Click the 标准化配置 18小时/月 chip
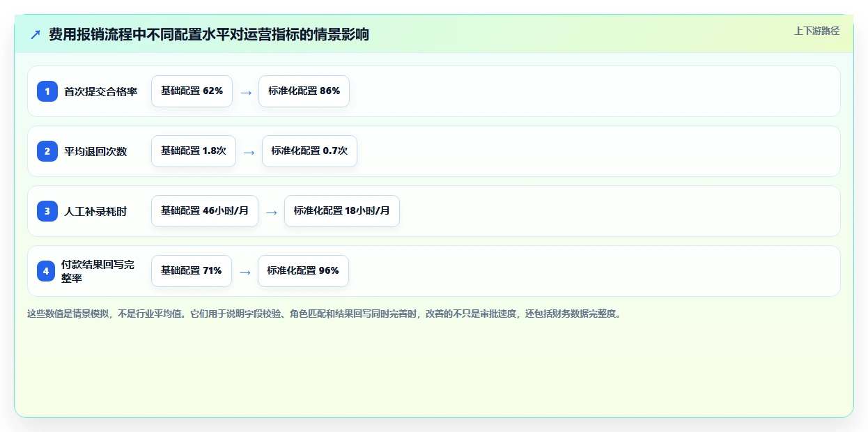The height and width of the screenshot is (432, 868). coord(342,211)
